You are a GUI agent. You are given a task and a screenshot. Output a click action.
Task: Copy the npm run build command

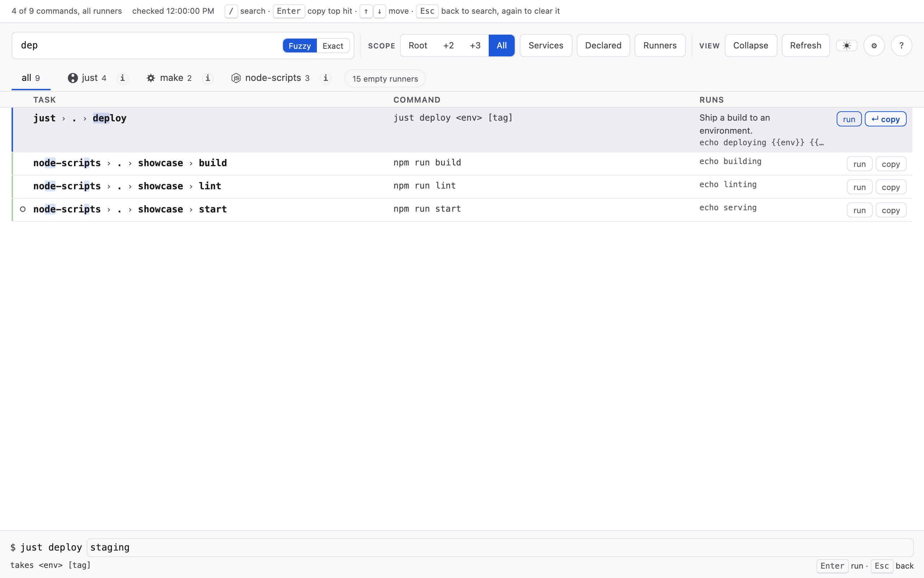coord(891,164)
